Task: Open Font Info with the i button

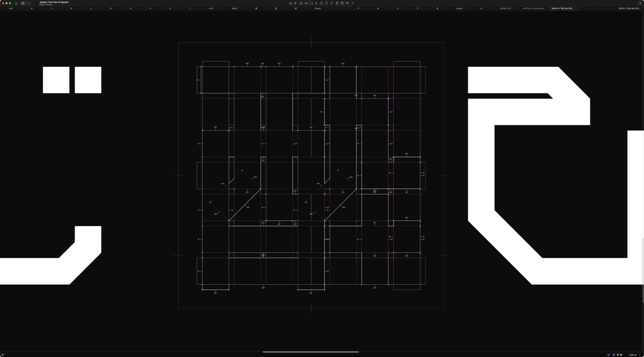Action: click(x=16, y=3)
